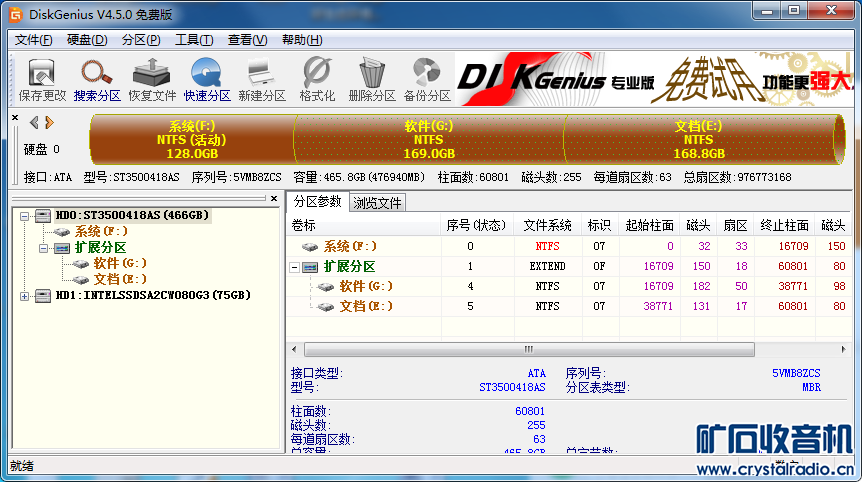
Task: Click the 起始柱面 column header
Action: (650, 225)
